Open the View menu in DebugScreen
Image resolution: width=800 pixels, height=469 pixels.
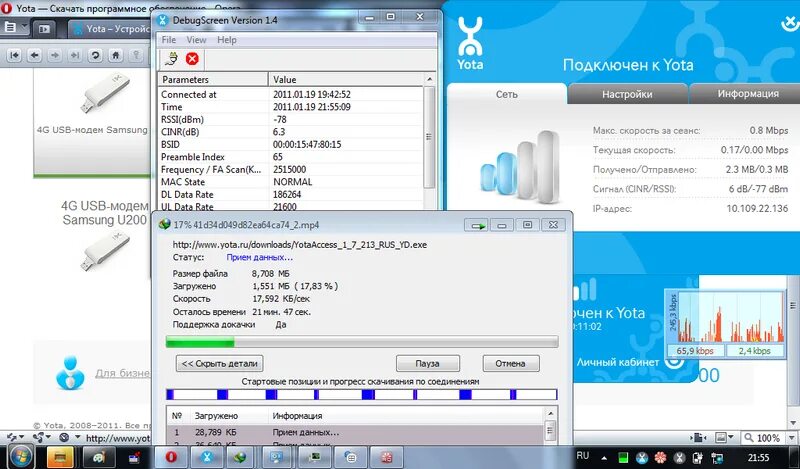tap(196, 40)
